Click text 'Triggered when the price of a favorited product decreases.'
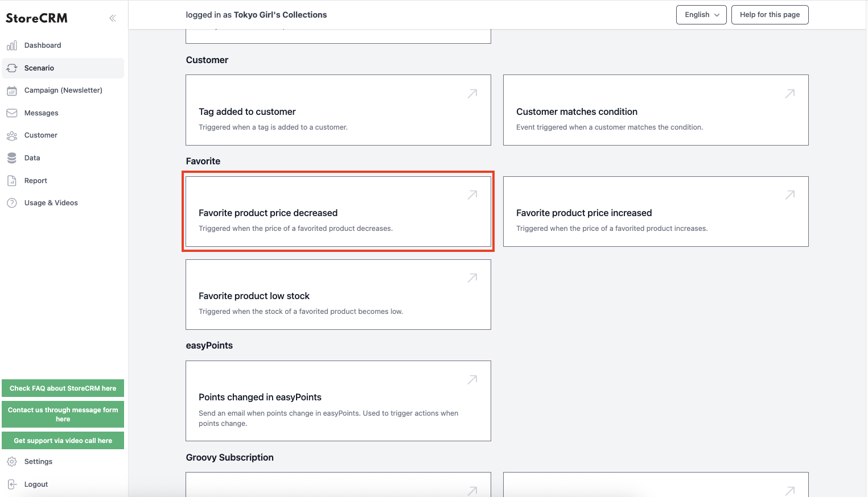 tap(295, 229)
